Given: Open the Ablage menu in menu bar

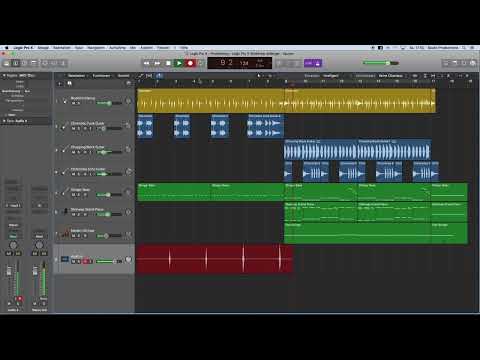Looking at the screenshot, I should click(43, 48).
